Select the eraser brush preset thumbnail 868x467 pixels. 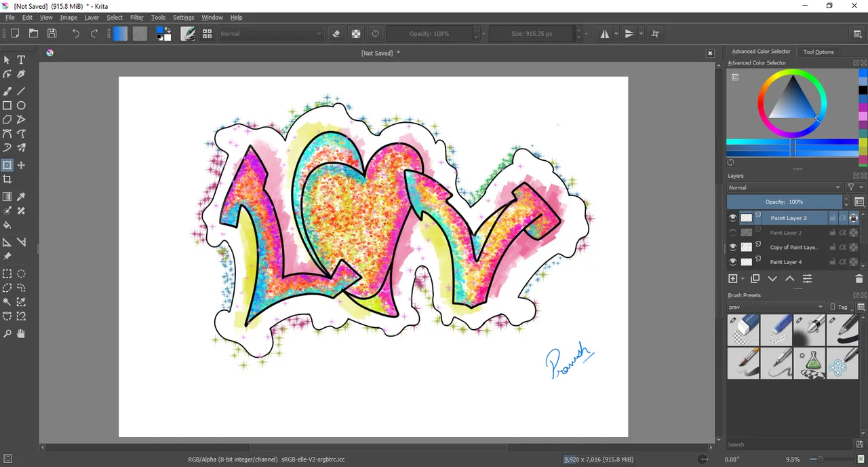click(x=743, y=330)
